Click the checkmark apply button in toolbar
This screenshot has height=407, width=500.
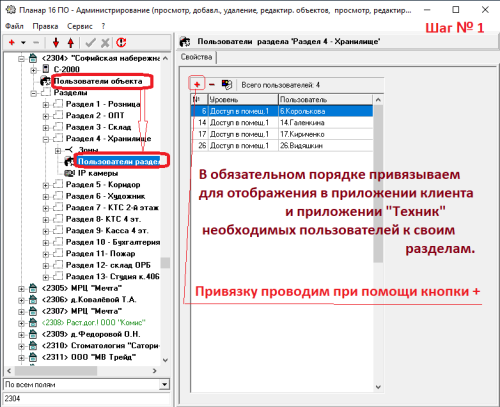click(x=90, y=43)
